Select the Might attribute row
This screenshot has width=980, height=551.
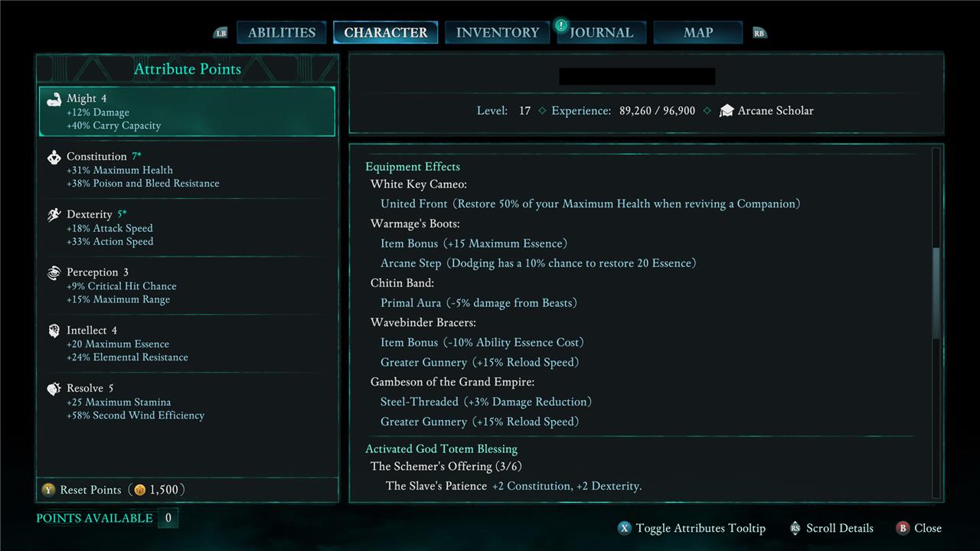tap(187, 112)
